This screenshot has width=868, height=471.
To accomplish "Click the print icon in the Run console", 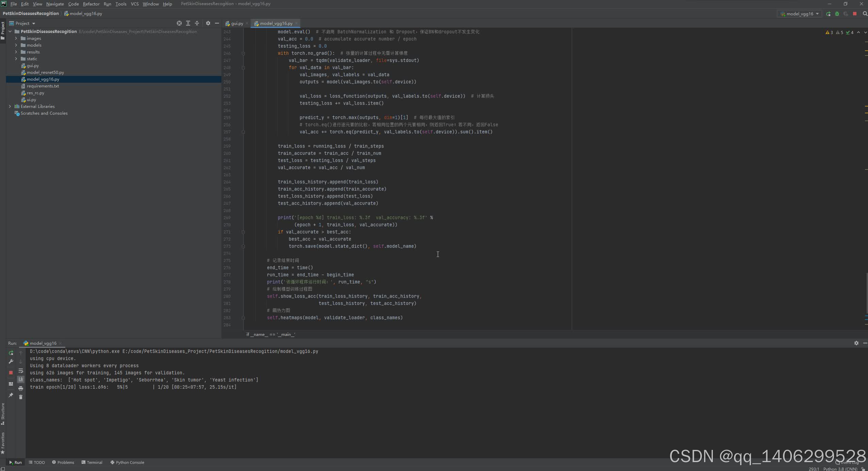I will pos(21,388).
